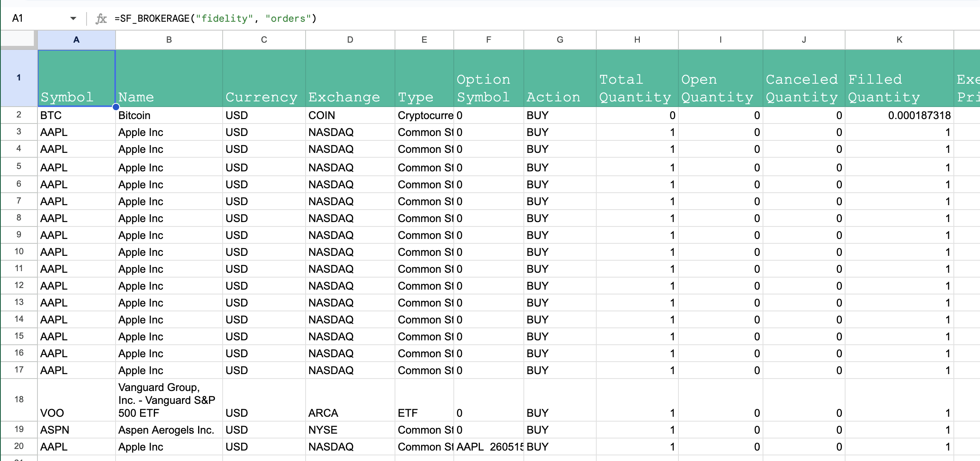
Task: Select row 18 header
Action: point(19,400)
